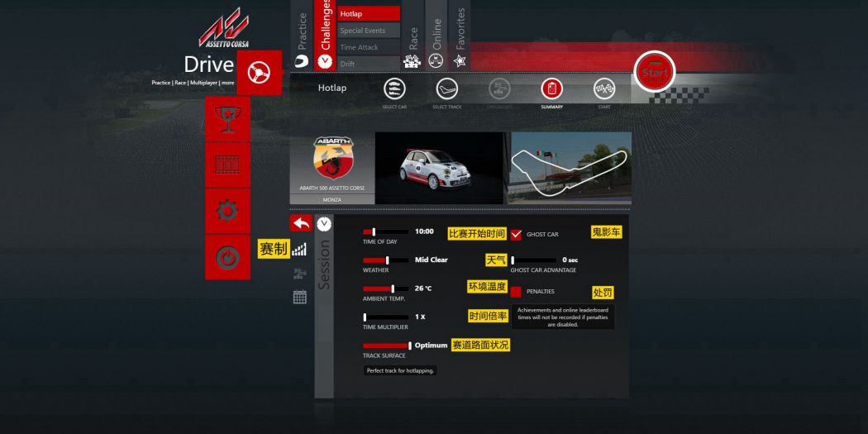Click the Hotlap title in wizard bar
Image resolution: width=868 pixels, height=434 pixels.
click(332, 88)
